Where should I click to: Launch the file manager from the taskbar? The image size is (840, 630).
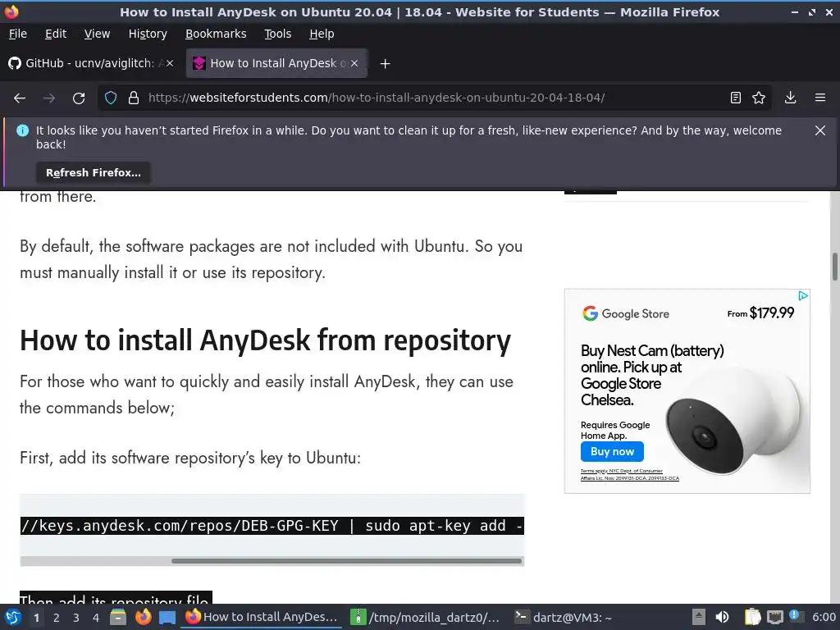[118, 618]
